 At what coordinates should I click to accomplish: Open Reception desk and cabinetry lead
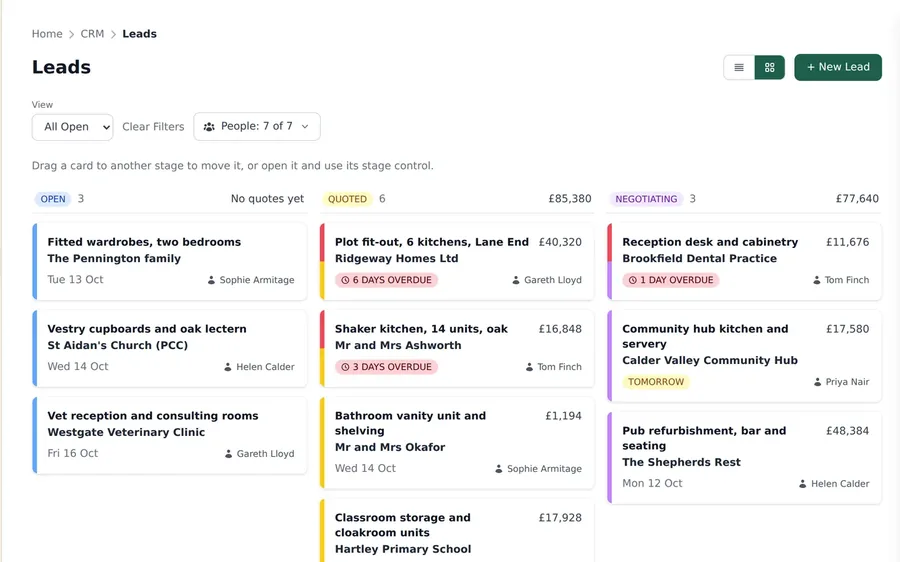(744, 261)
